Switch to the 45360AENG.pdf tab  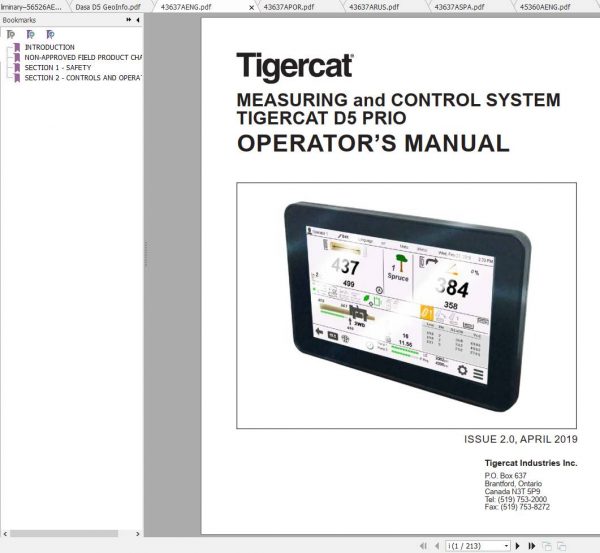click(545, 7)
